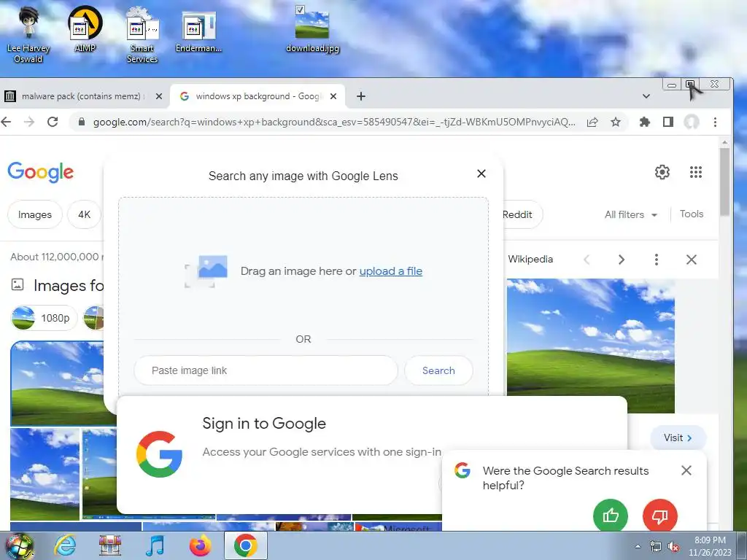Open Chrome three-dot menu
747x560 pixels.
click(x=715, y=122)
